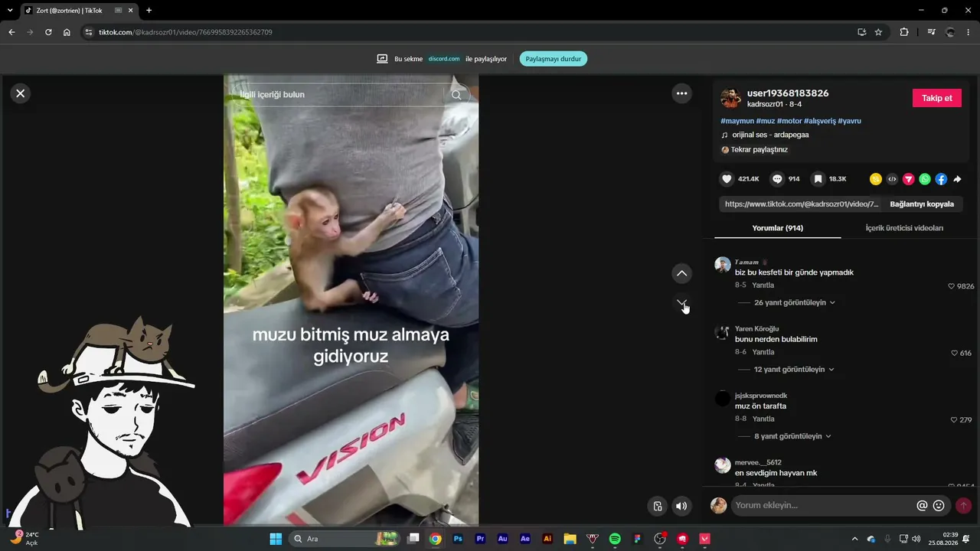
Task: Mute the video sound
Action: coord(681,506)
